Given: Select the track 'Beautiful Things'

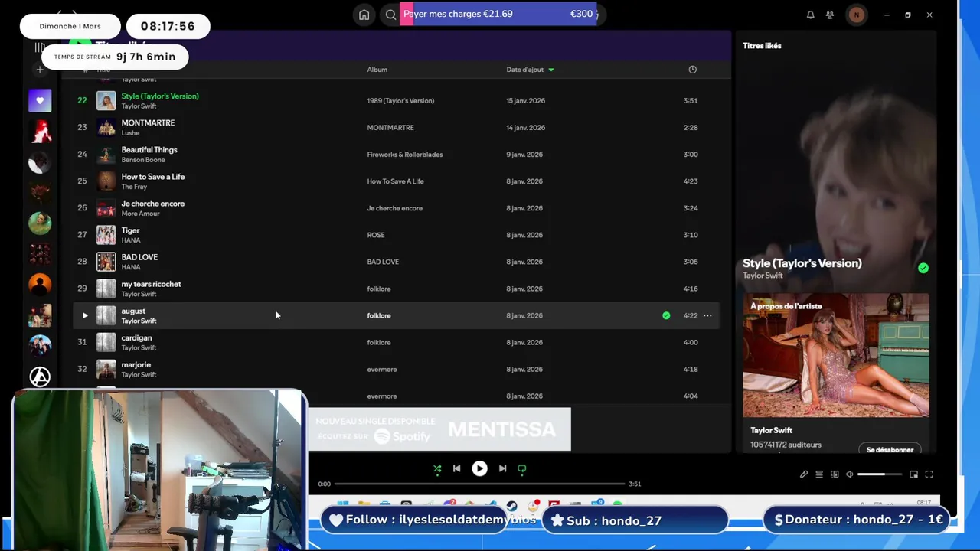Looking at the screenshot, I should pos(149,150).
